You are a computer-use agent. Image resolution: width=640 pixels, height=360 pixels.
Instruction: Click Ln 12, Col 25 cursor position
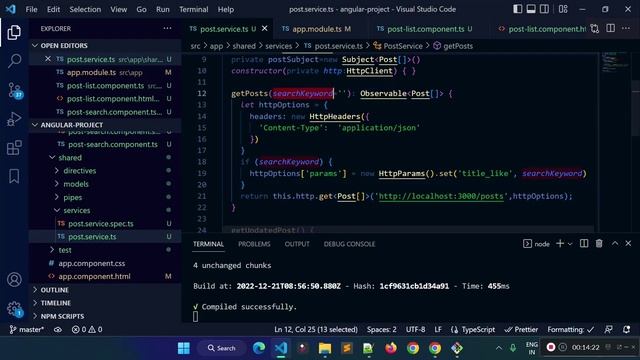[x=316, y=329]
